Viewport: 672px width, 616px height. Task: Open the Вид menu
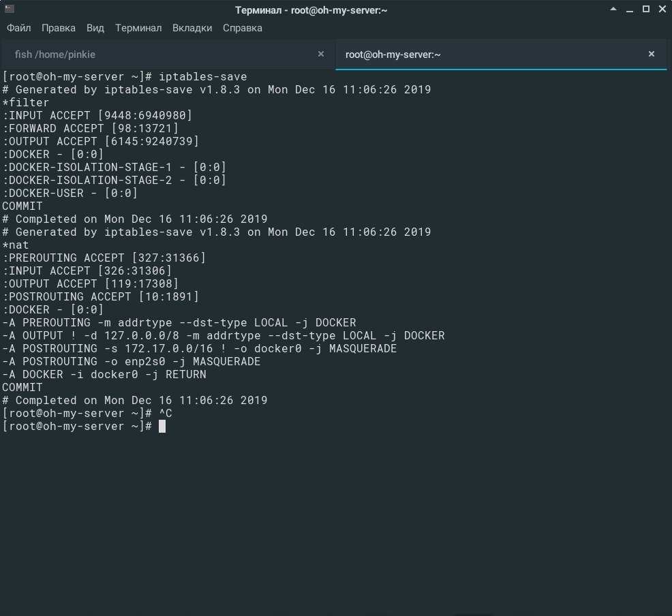coord(95,28)
